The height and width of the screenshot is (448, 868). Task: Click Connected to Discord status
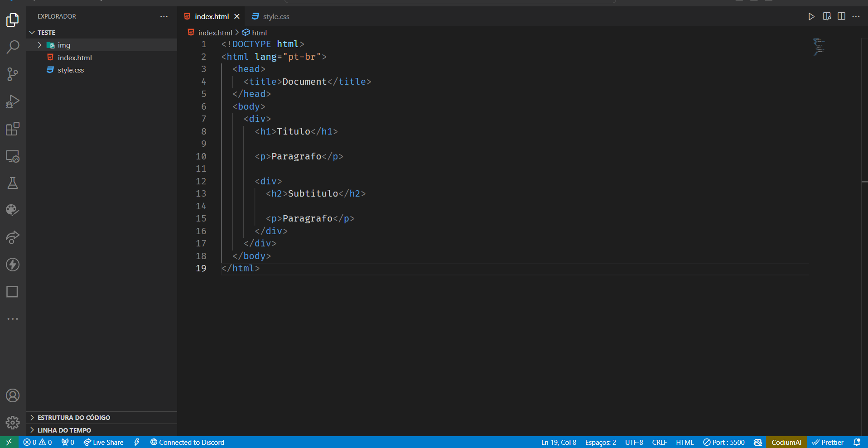click(x=187, y=442)
